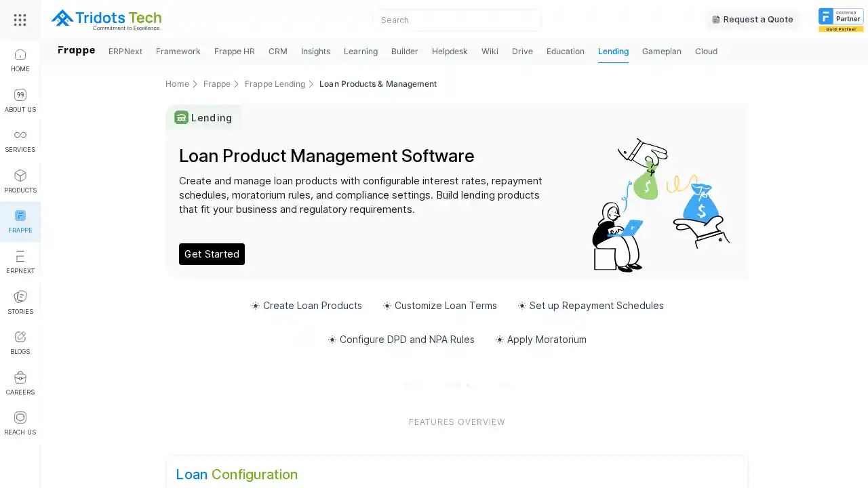Click Request a Quote

point(753,20)
